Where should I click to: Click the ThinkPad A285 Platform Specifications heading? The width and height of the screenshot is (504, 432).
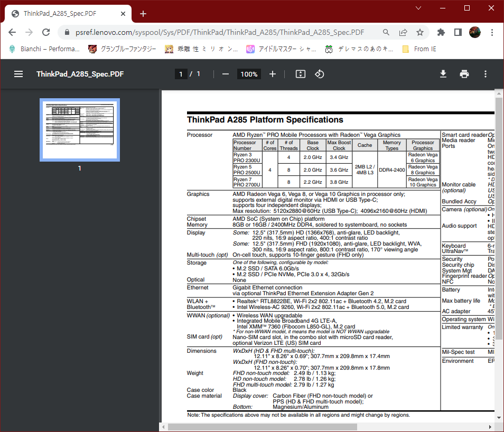click(265, 119)
